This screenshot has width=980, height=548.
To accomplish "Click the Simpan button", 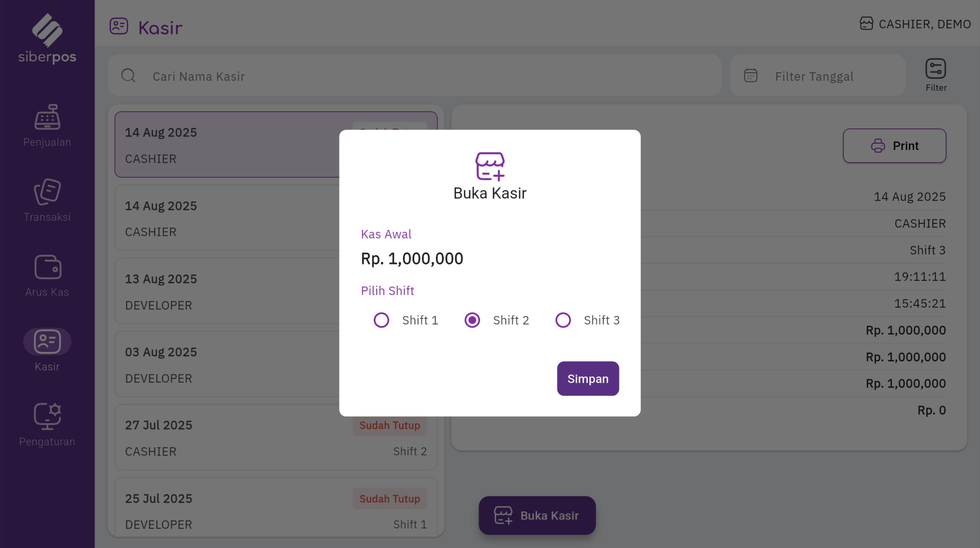I will click(588, 379).
